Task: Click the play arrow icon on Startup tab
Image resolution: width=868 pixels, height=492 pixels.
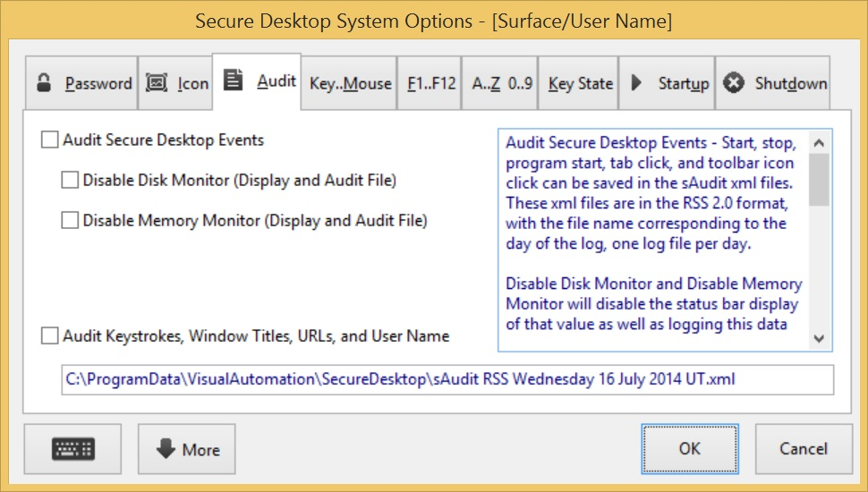Action: (x=637, y=84)
